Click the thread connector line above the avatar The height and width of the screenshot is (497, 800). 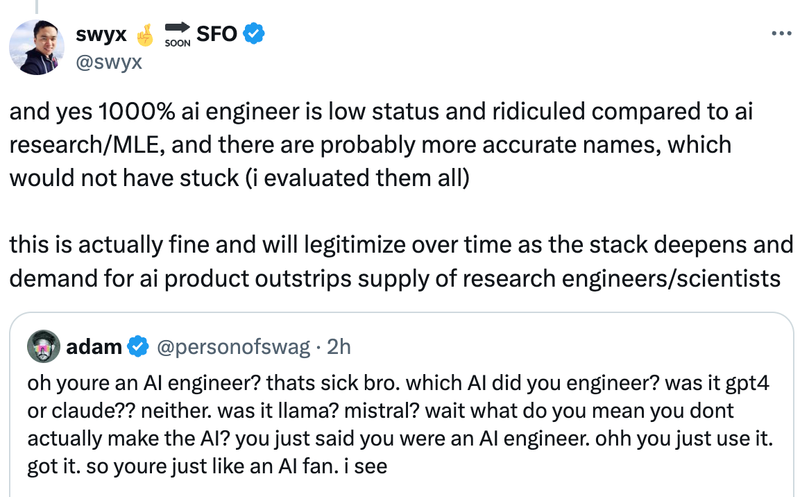pyautogui.click(x=37, y=6)
